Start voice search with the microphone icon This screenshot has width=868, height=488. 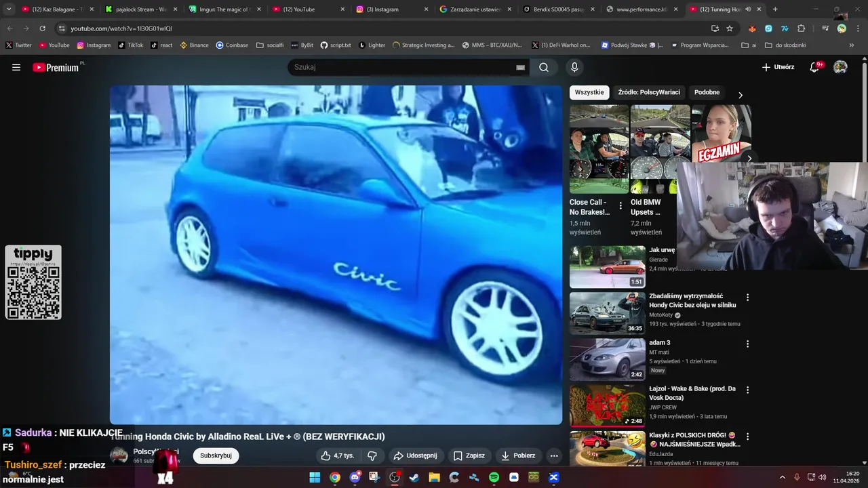coord(574,67)
